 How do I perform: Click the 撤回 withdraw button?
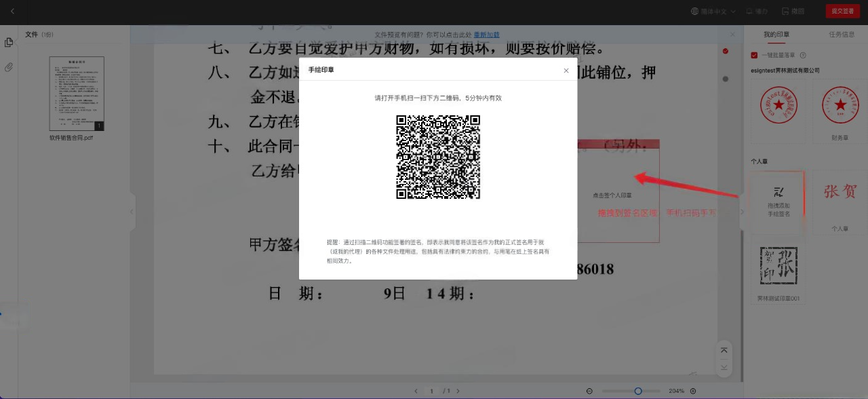[x=793, y=12]
